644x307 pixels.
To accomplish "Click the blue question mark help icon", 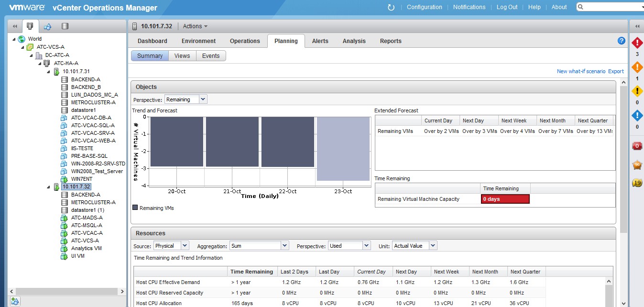I will click(622, 41).
